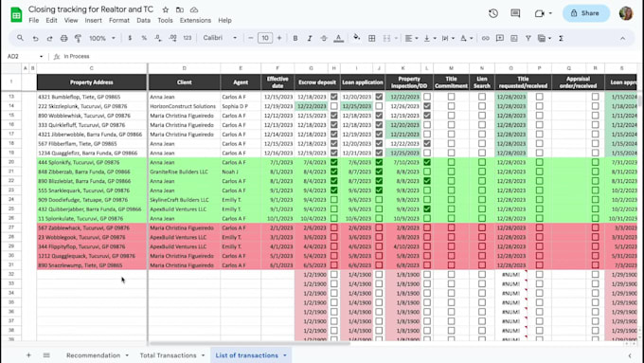Undo the last action
This screenshot has width=644, height=363.
pos(35,38)
